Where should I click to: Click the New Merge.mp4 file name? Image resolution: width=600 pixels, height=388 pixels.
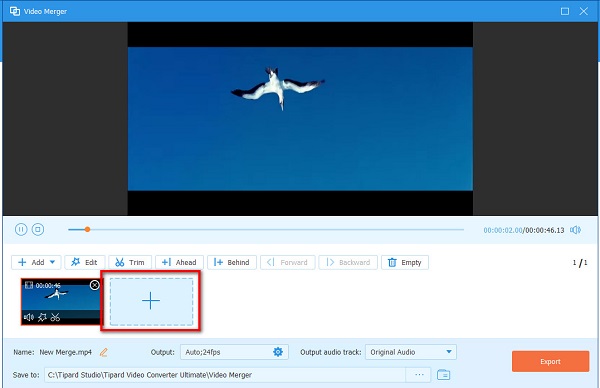point(65,352)
